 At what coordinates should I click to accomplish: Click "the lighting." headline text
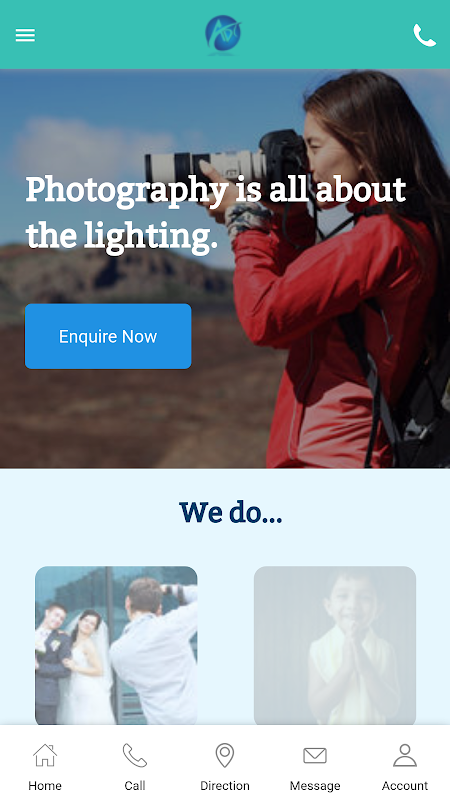[x=121, y=237]
